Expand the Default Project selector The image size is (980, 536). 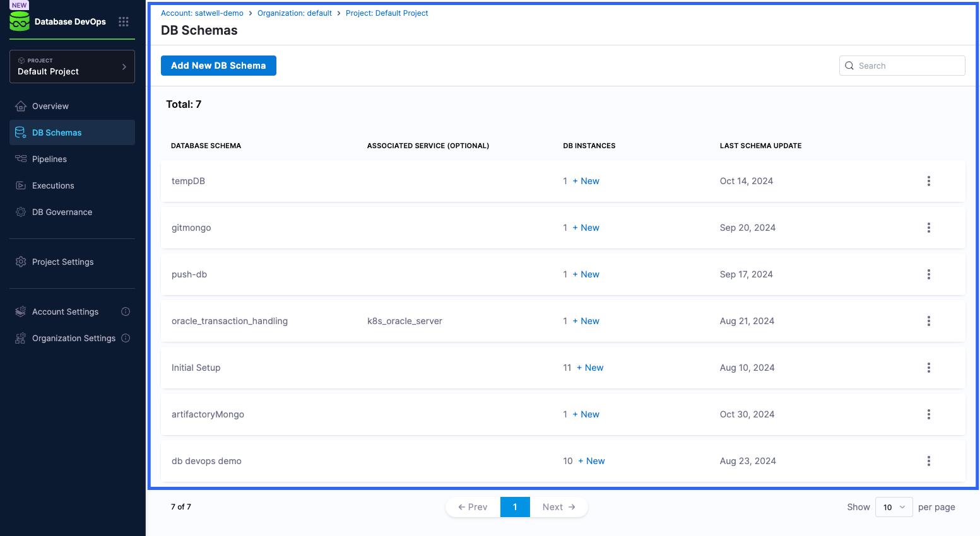pos(72,66)
